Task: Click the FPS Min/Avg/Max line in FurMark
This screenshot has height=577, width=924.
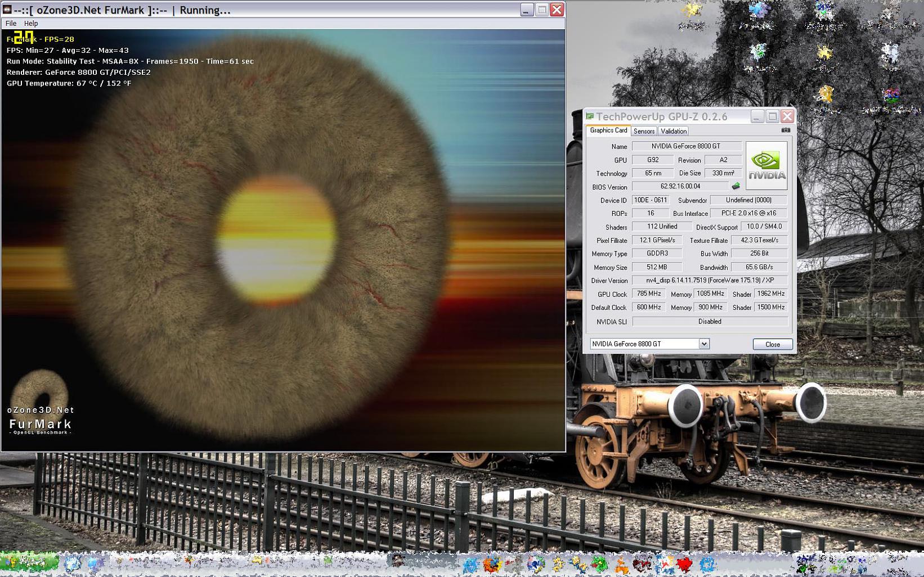Action: point(68,50)
